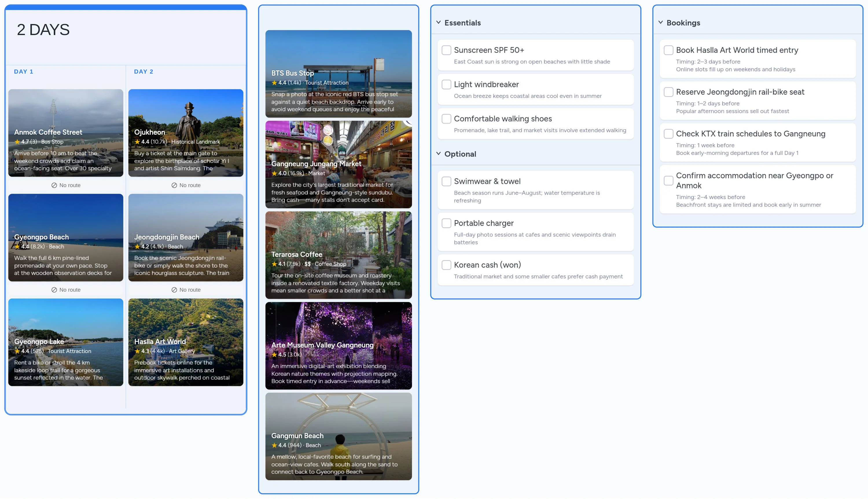Check the Sunscreen SPF 50+ item
This screenshot has height=499, width=868.
[x=446, y=50]
